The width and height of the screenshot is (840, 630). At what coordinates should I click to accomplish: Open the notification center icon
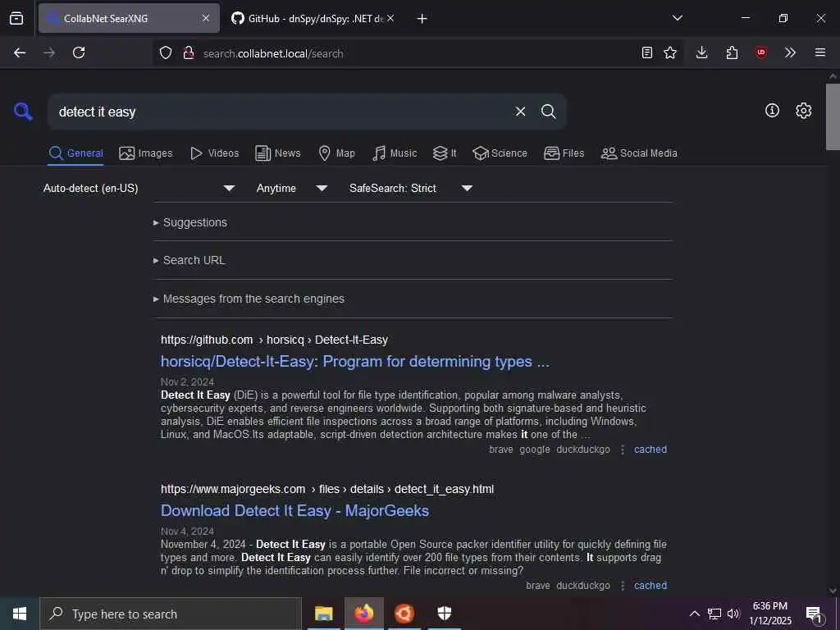point(814,614)
